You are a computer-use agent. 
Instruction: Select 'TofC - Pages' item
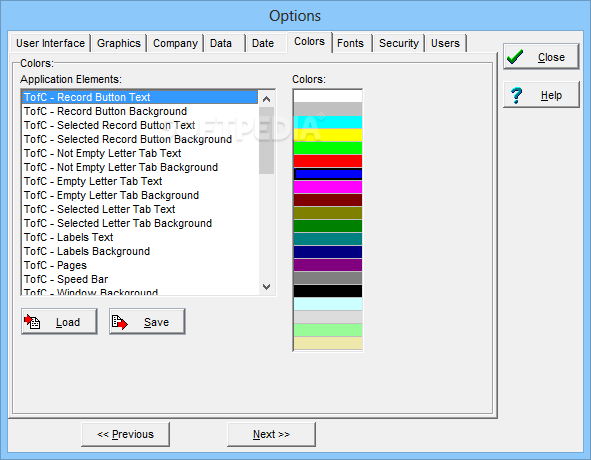pos(140,265)
